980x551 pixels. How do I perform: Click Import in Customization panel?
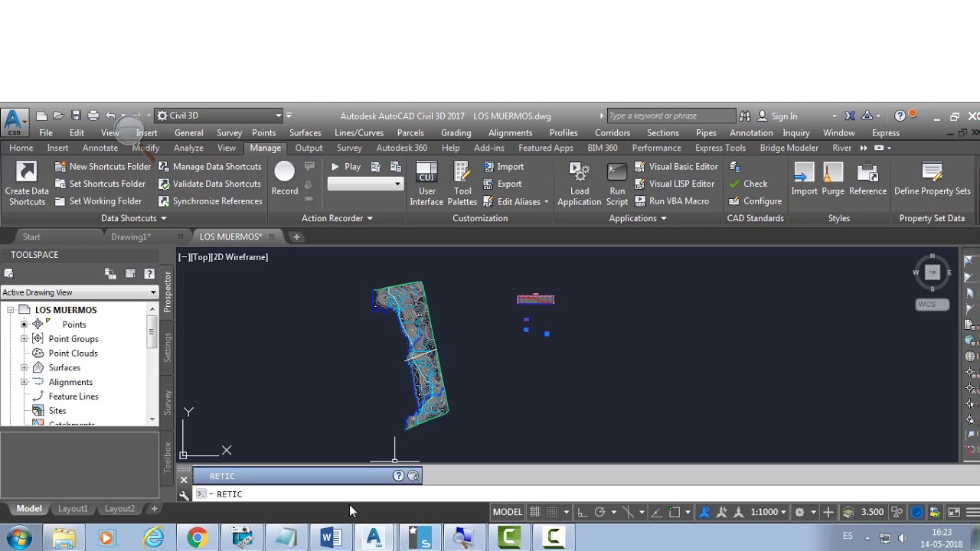(x=504, y=167)
